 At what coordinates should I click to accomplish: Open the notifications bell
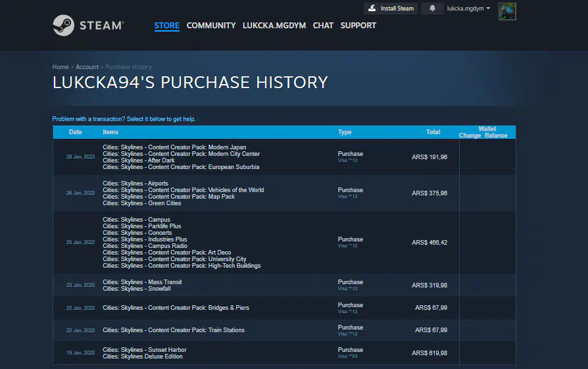click(x=432, y=9)
